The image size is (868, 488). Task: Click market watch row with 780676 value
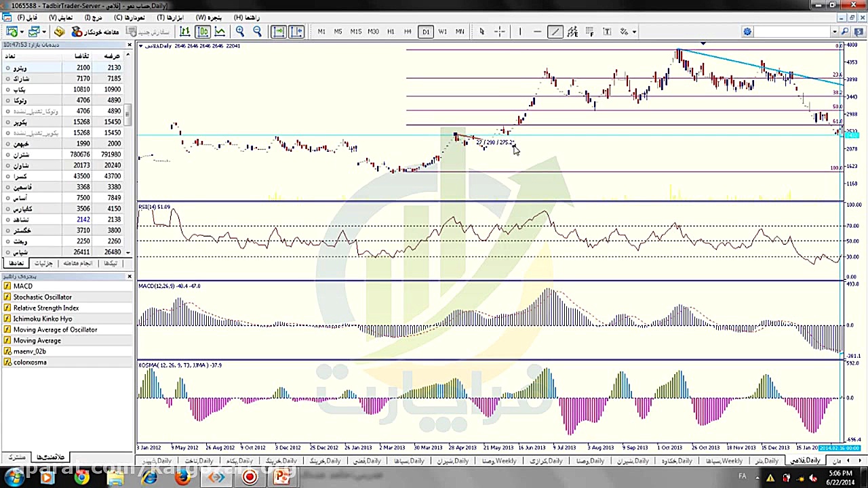point(62,155)
